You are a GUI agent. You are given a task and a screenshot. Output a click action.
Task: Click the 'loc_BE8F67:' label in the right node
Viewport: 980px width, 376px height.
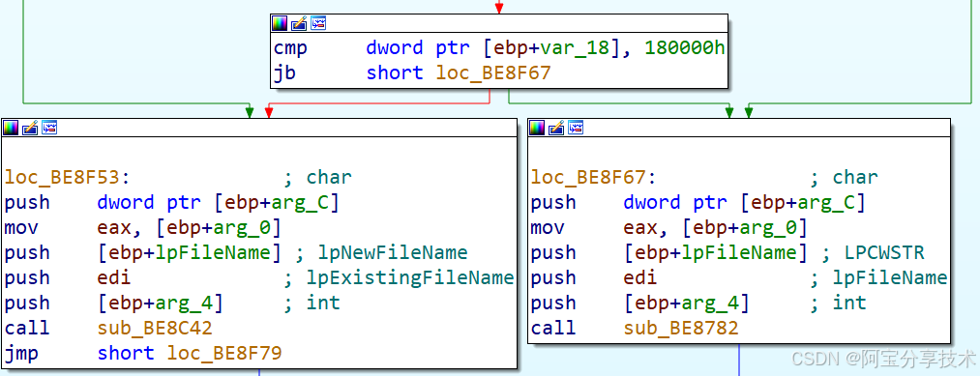pos(594,178)
